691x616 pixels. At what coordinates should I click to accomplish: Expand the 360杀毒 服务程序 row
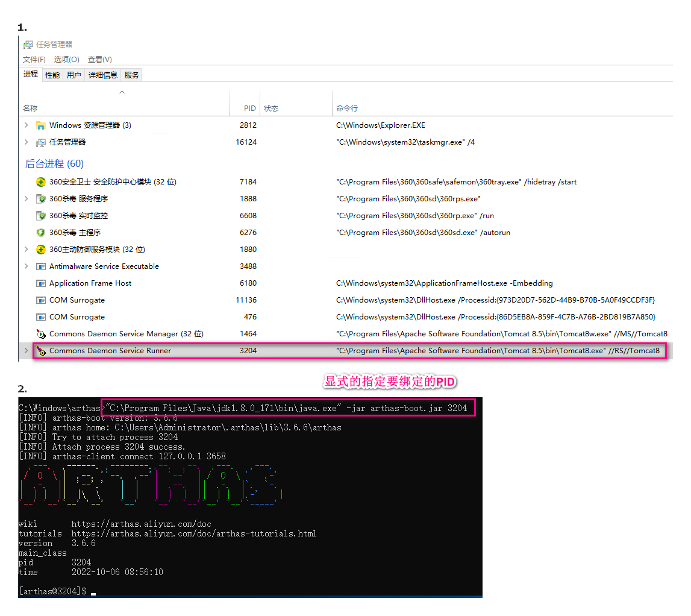coord(27,199)
